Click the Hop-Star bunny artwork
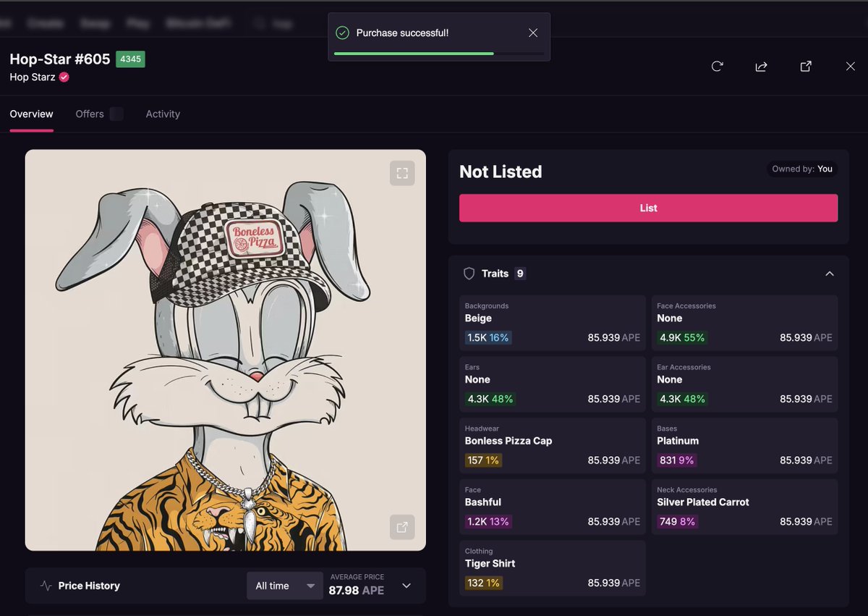This screenshot has height=616, width=868. point(225,350)
